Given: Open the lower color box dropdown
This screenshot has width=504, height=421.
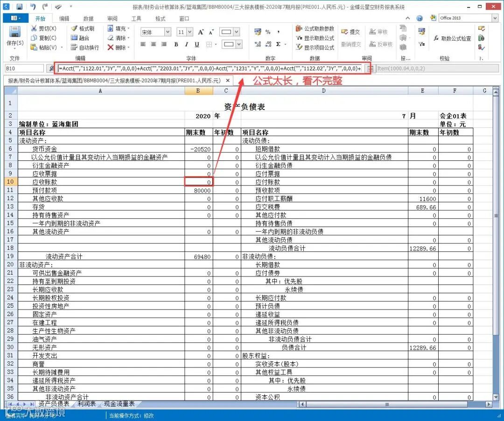Looking at the screenshot, I should [239, 44].
